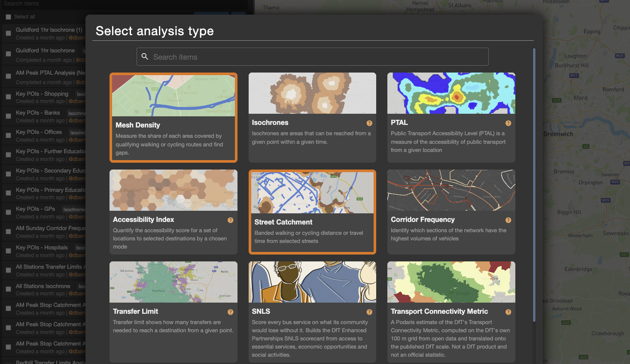Choose the Street Catchment analysis card

312,212
